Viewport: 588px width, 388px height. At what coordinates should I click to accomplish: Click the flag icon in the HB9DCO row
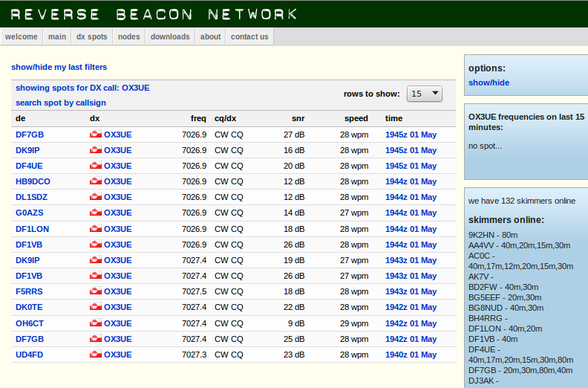pyautogui.click(x=96, y=181)
